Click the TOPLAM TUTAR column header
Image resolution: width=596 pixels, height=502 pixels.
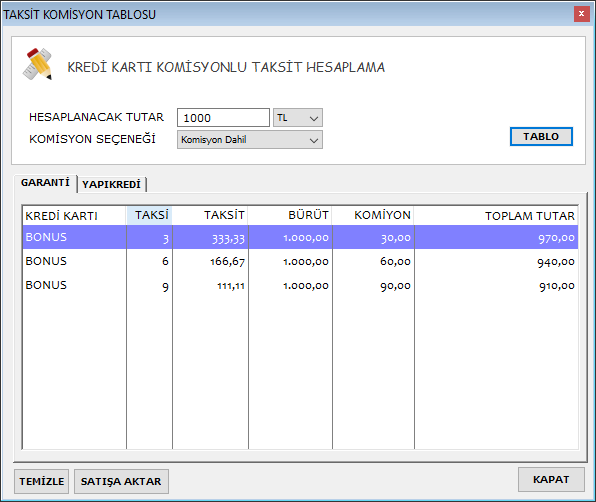click(x=496, y=215)
